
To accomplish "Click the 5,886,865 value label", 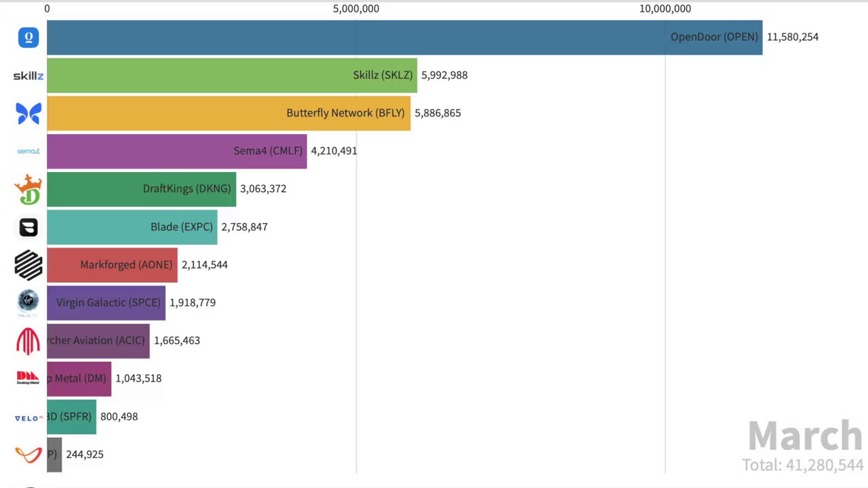I will click(x=438, y=113).
